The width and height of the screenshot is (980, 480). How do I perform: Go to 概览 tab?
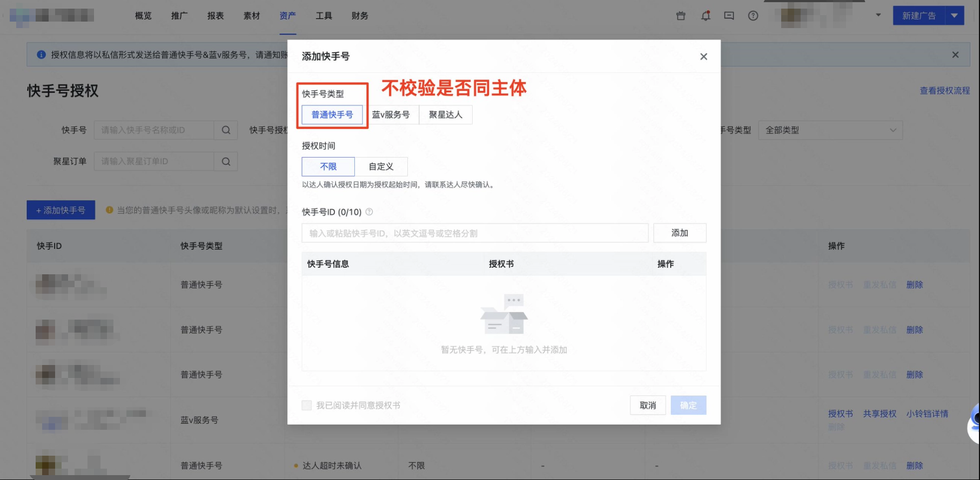(143, 16)
